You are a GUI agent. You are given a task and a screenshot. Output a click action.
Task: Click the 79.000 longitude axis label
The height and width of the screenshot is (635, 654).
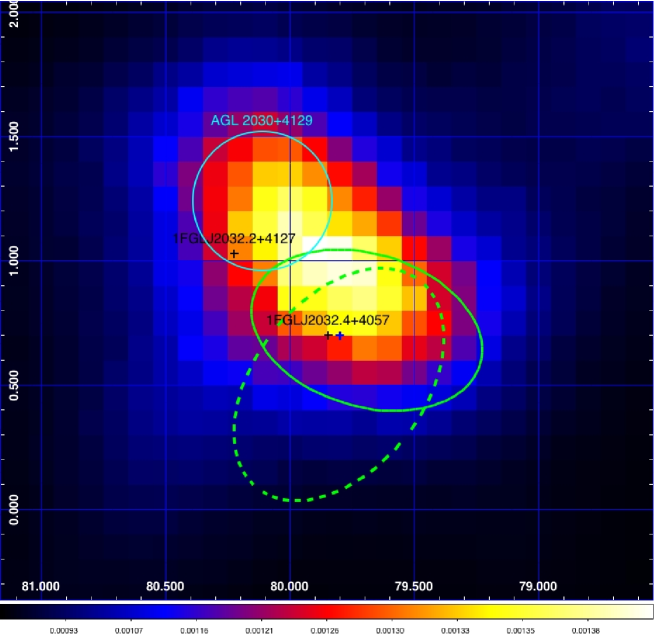(x=538, y=586)
